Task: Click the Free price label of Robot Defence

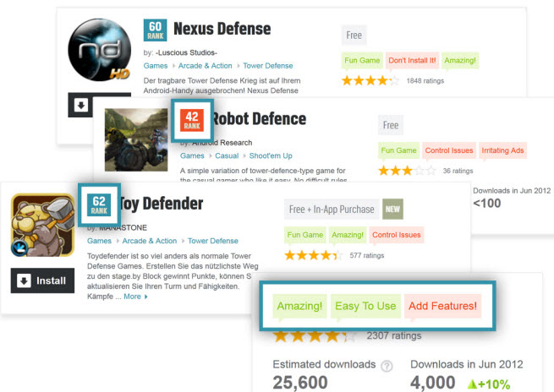Action: pyautogui.click(x=391, y=125)
